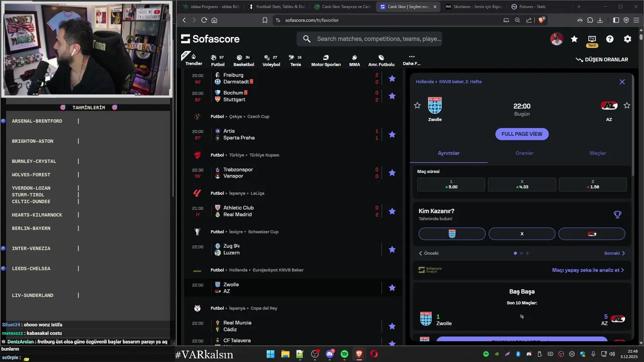Image resolution: width=644 pixels, height=362 pixels.
Task: Unfavorite the Bochum vs Stuttgart match
Action: [392, 96]
